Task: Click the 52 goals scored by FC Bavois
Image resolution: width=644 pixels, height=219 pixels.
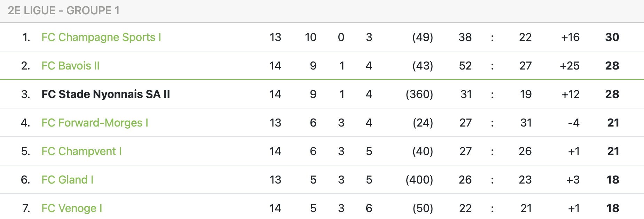Action: [x=465, y=66]
